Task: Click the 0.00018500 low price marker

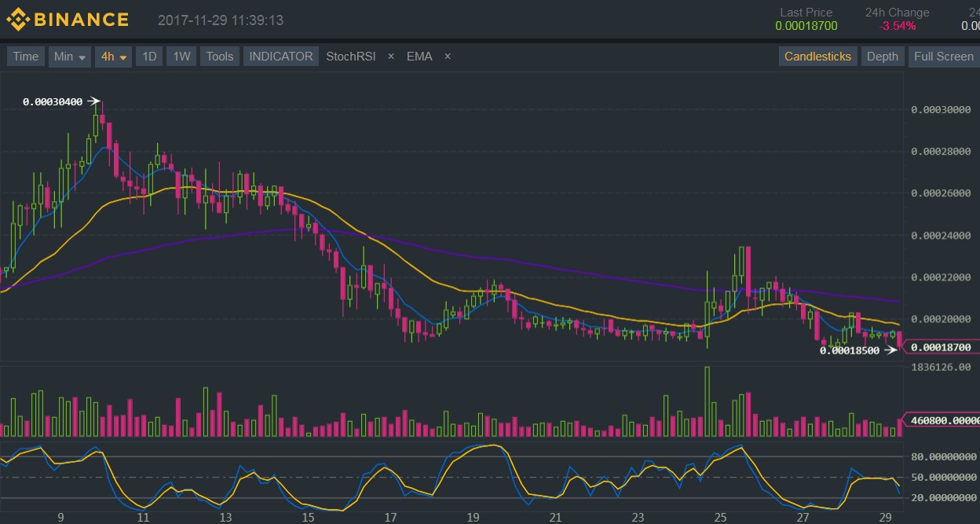Action: pos(850,350)
